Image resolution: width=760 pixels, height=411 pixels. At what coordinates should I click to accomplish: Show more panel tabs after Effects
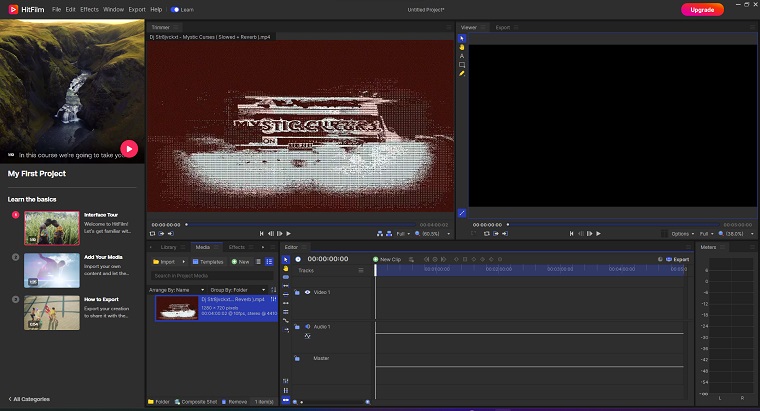coord(263,247)
